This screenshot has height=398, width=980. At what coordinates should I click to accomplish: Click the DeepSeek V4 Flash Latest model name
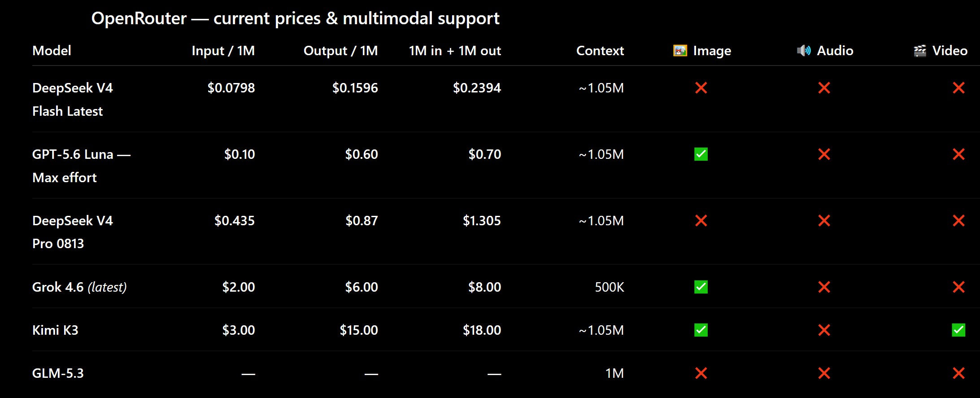72,100
